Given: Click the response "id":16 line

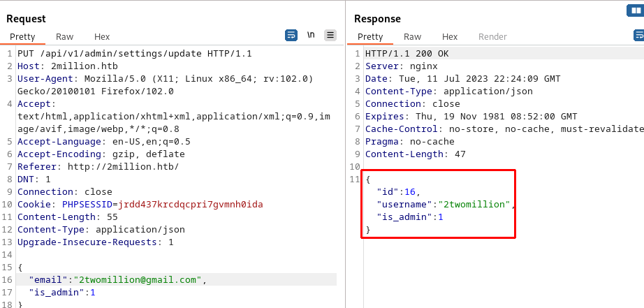Looking at the screenshot, I should pyautogui.click(x=398, y=192).
